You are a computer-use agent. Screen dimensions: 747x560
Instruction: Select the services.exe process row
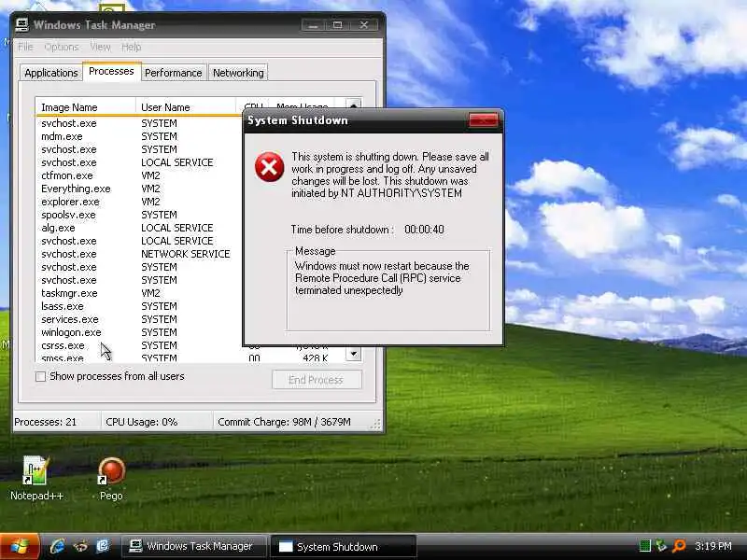point(138,319)
